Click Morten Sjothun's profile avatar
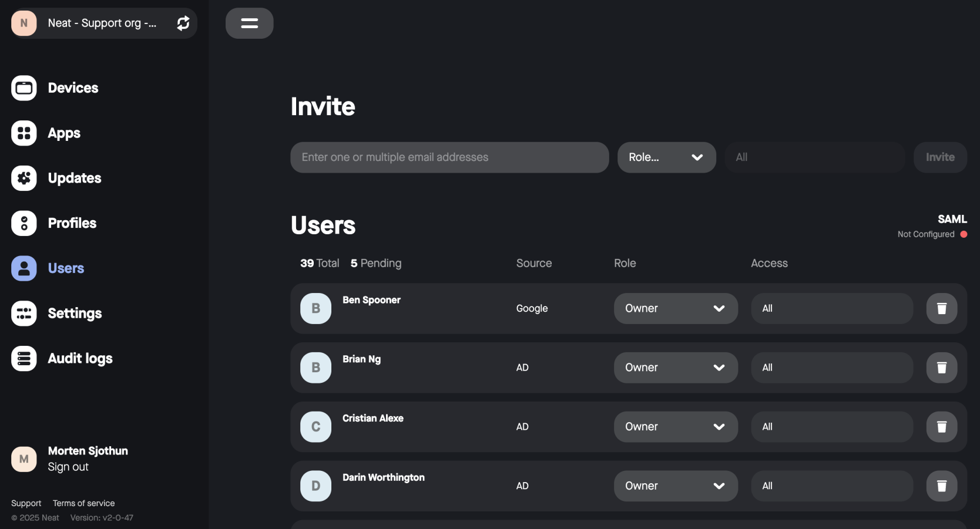The height and width of the screenshot is (529, 980). 24,459
